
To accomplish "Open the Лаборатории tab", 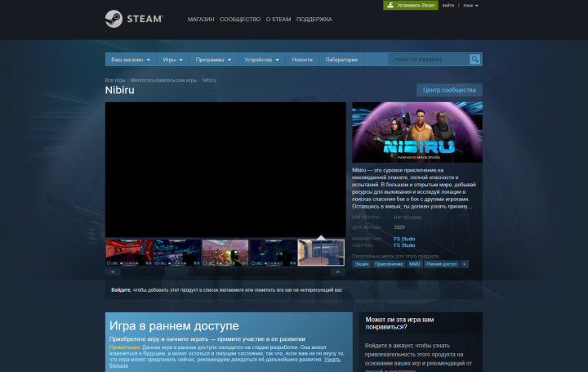I will pos(341,60).
